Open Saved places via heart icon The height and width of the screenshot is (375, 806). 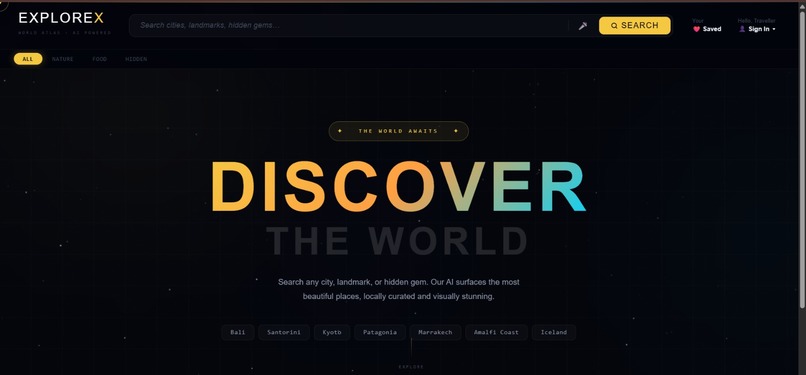click(697, 29)
